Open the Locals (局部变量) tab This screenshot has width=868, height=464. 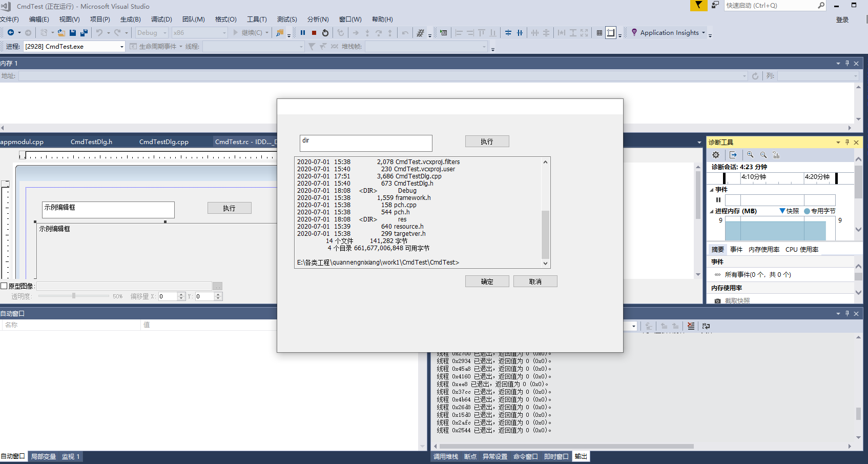44,456
